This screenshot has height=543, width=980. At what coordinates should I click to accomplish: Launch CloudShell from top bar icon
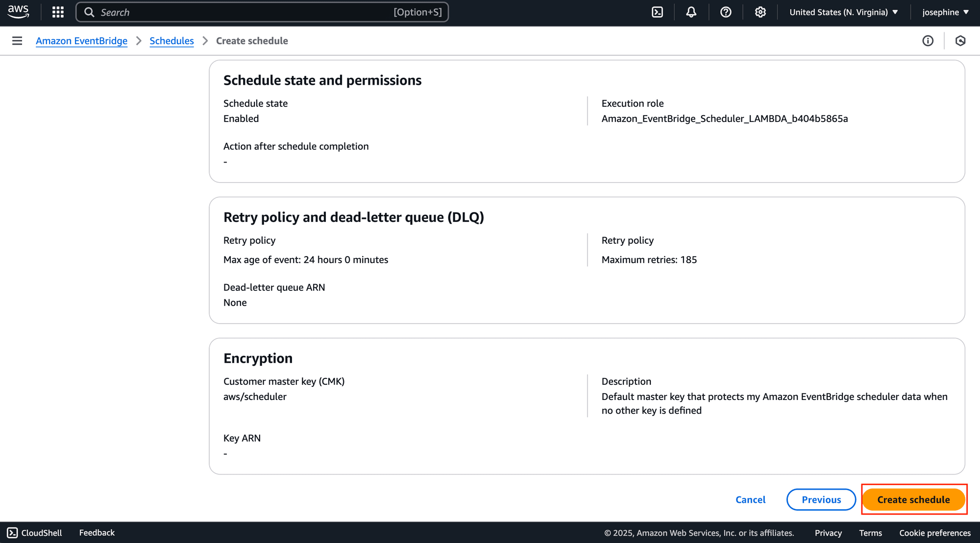(x=657, y=12)
